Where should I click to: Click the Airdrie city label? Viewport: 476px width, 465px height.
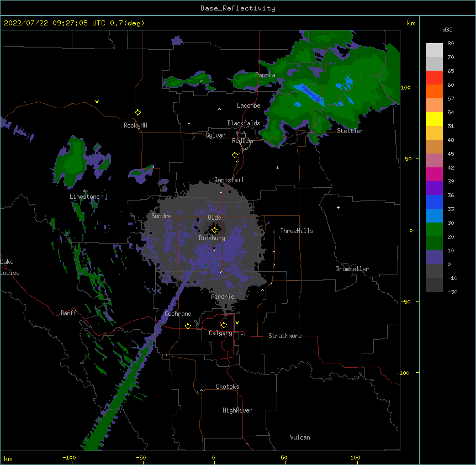[x=223, y=297]
